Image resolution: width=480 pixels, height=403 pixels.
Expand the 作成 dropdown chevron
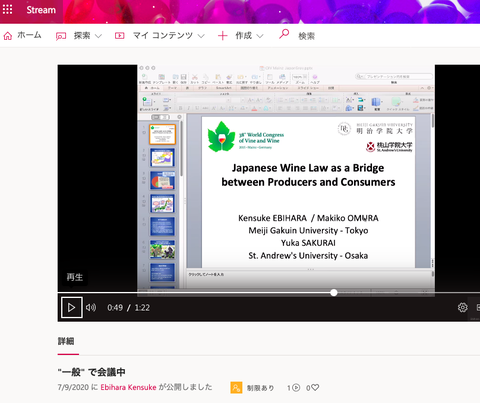pyautogui.click(x=260, y=36)
